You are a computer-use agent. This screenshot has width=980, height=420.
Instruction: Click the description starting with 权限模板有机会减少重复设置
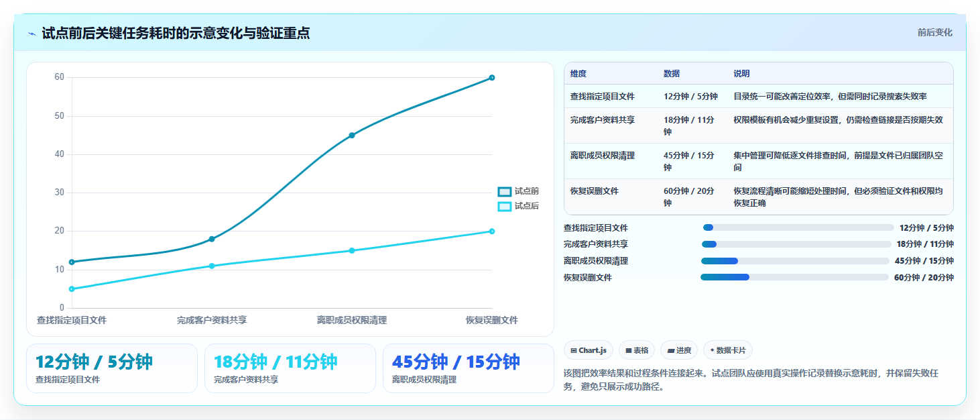pos(838,120)
